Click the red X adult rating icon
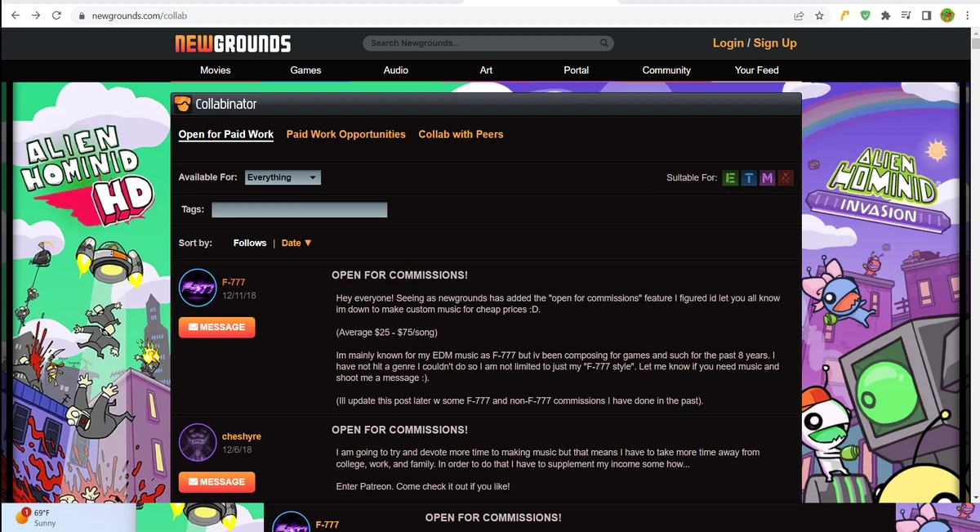The height and width of the screenshot is (532, 980). pos(785,177)
